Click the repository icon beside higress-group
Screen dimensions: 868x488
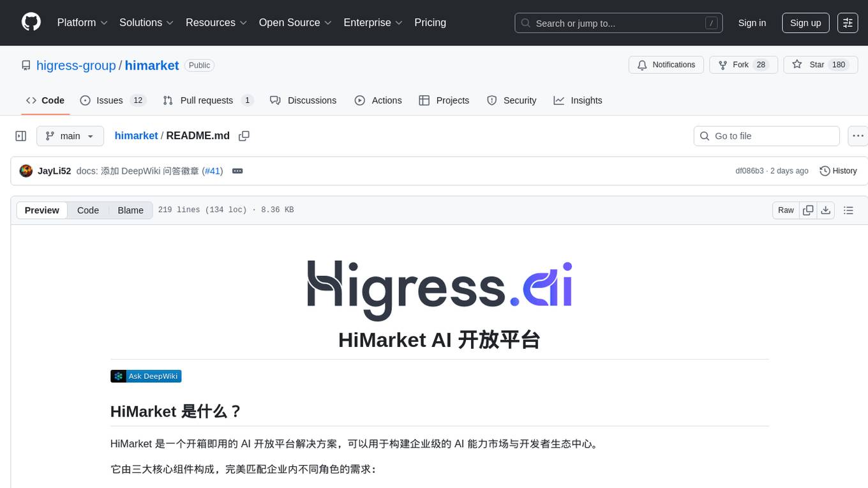coord(26,65)
